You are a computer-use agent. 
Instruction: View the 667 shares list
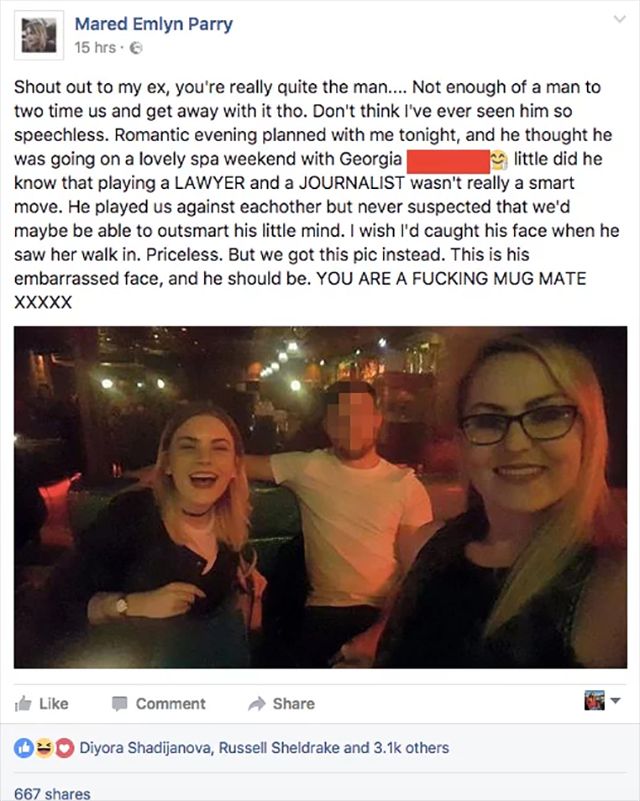click(52, 793)
